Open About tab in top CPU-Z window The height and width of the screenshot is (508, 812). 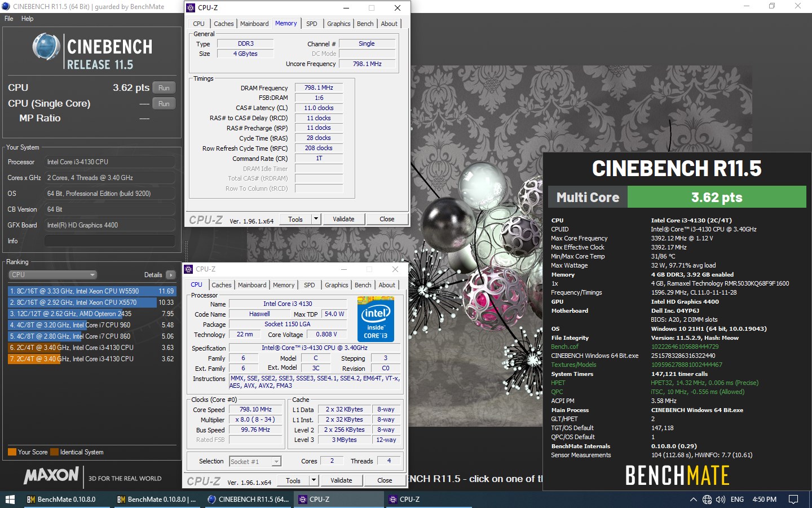389,24
